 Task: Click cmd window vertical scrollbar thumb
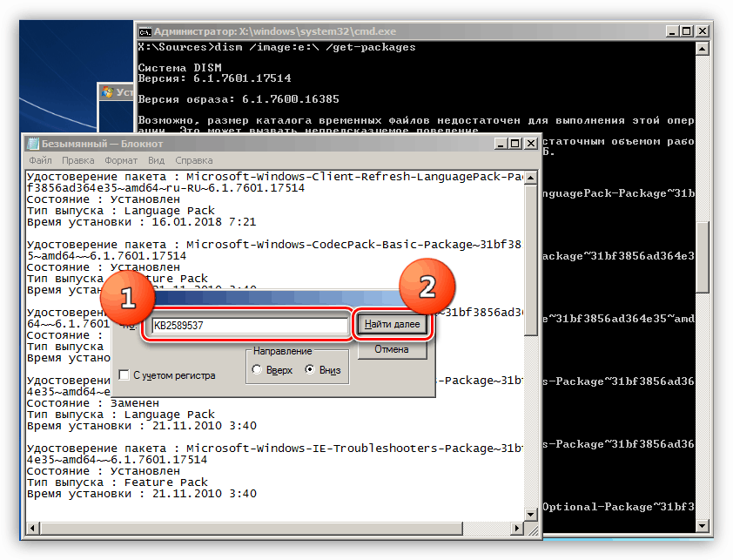point(703,257)
